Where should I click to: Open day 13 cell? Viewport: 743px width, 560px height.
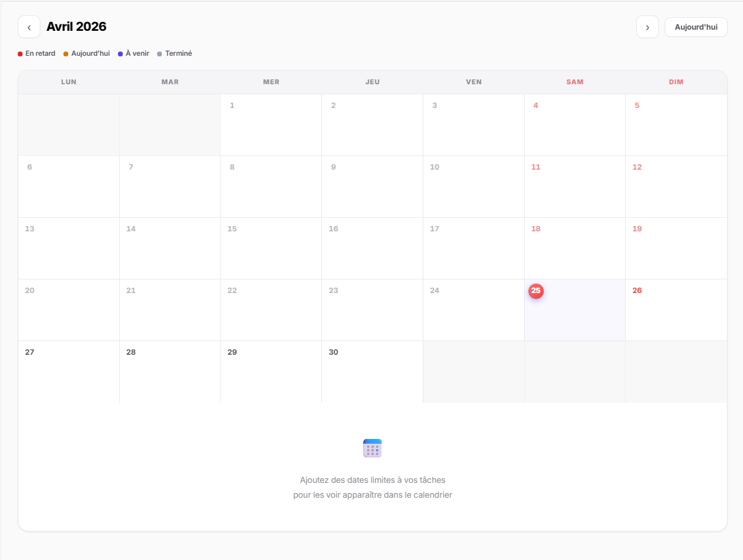tap(69, 249)
